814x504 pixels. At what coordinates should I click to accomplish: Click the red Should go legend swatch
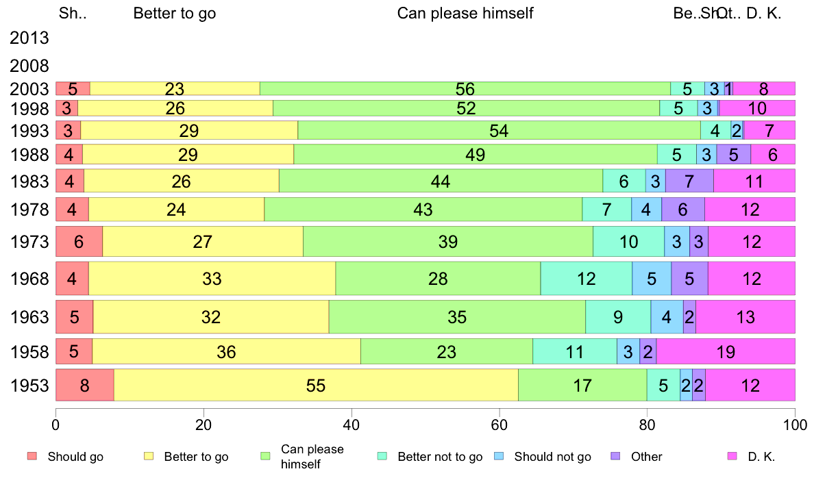[32, 456]
